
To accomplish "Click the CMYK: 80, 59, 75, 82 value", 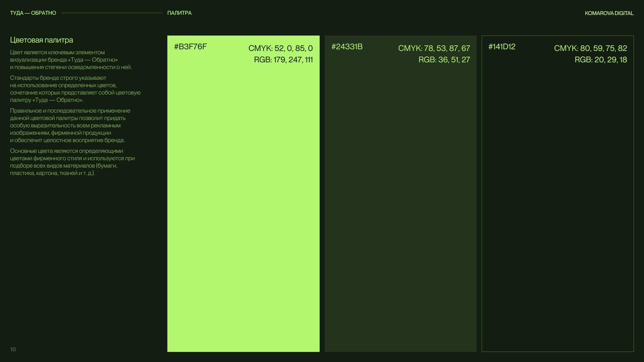I will point(591,48).
